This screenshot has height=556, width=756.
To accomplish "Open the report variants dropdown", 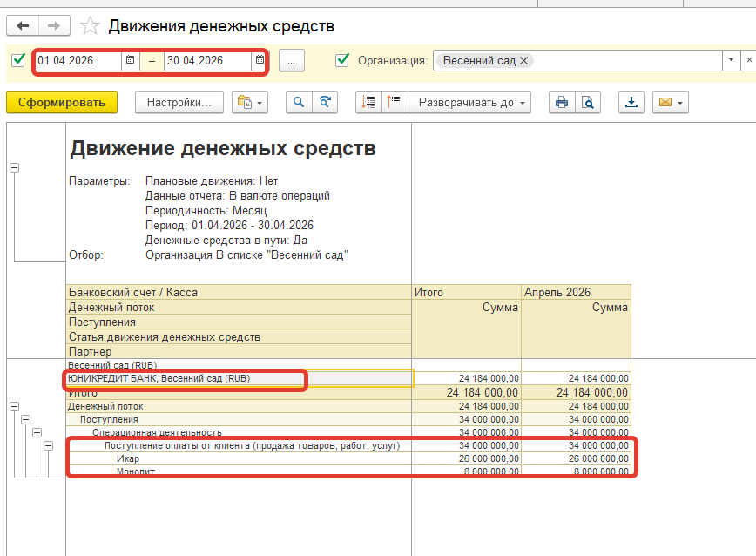I will [x=250, y=102].
